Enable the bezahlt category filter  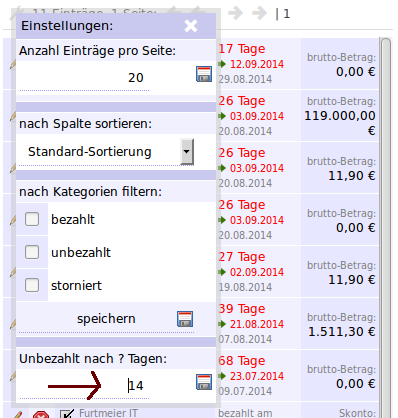coord(32,219)
